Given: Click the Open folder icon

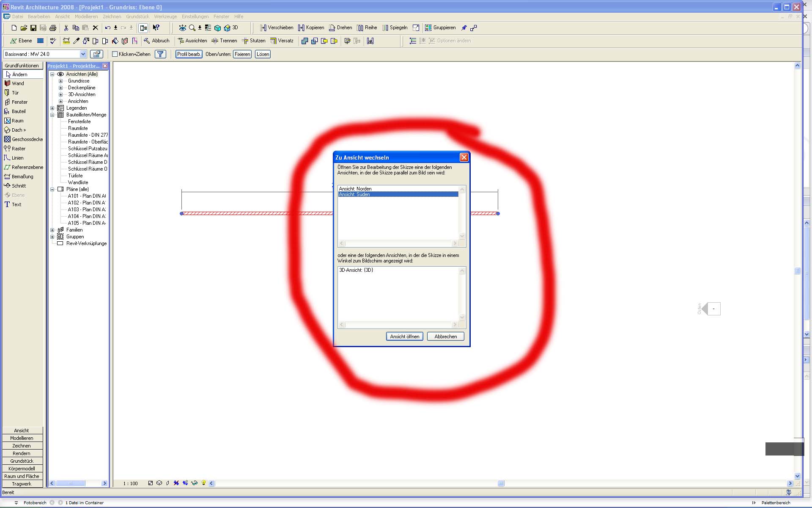Looking at the screenshot, I should point(24,28).
